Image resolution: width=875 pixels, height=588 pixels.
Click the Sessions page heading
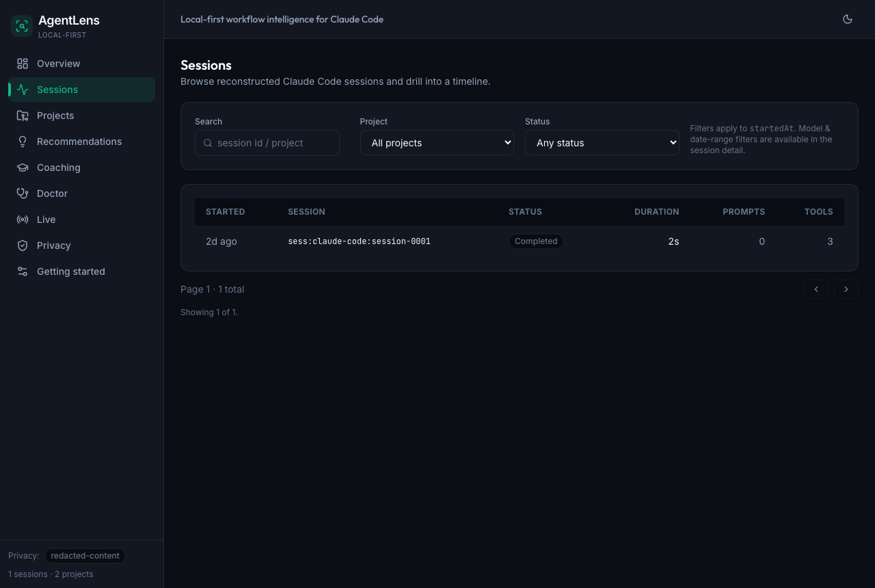(x=206, y=66)
